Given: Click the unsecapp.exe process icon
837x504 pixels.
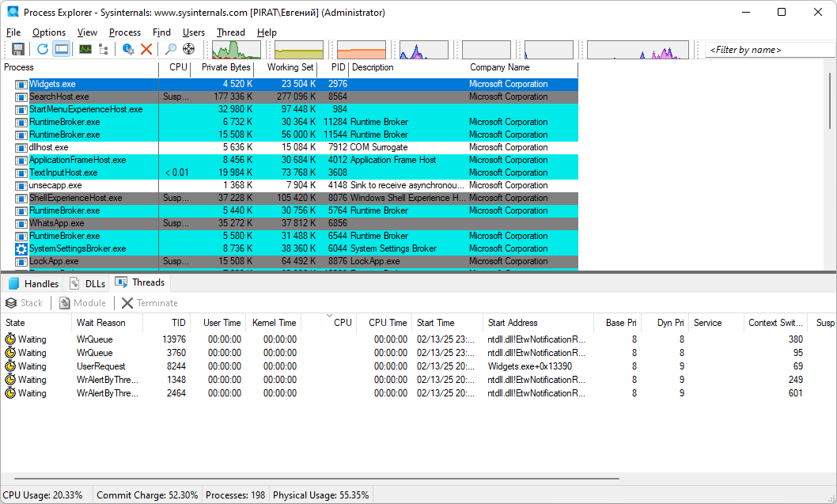Looking at the screenshot, I should tap(21, 186).
